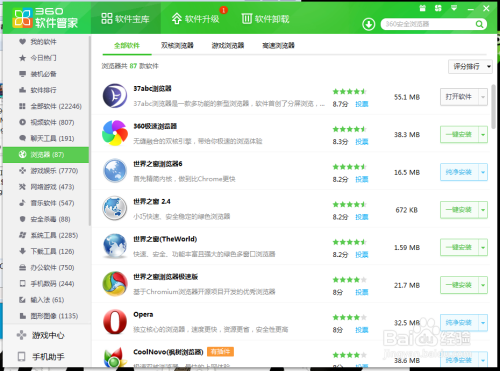Open 浏览器 (87) category in sidebar
The width and height of the screenshot is (500, 371).
[x=46, y=155]
